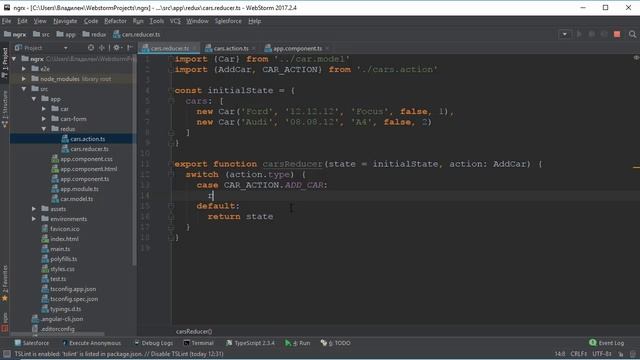Viewport: 640px width, 360px height.
Task: Select app.component.html in project tree
Action: click(x=84, y=169)
